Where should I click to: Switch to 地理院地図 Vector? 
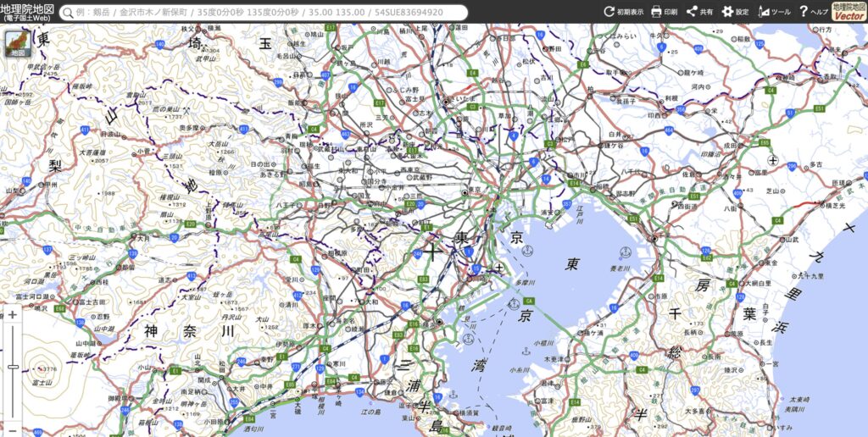coord(849,11)
